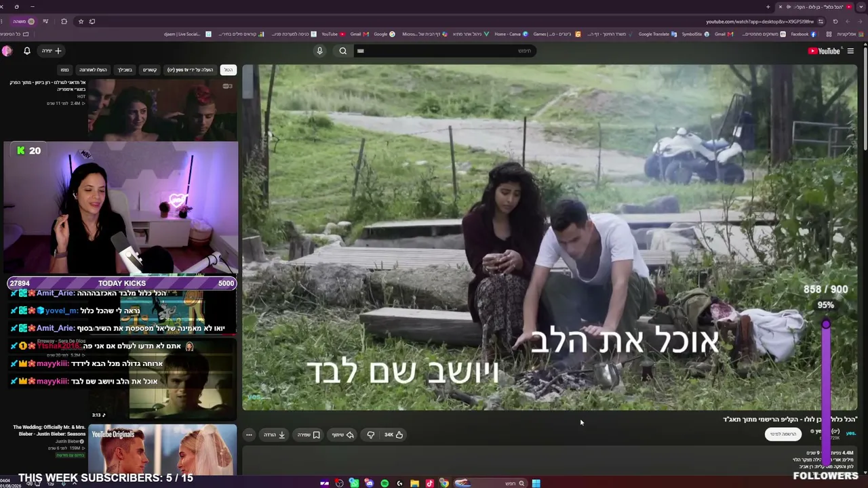Select the 'הועלה על ידי yes tv' chip
This screenshot has width=868, height=488.
pyautogui.click(x=191, y=70)
